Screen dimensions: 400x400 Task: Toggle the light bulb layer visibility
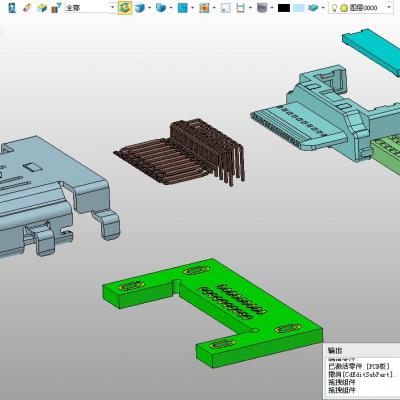pos(334,7)
